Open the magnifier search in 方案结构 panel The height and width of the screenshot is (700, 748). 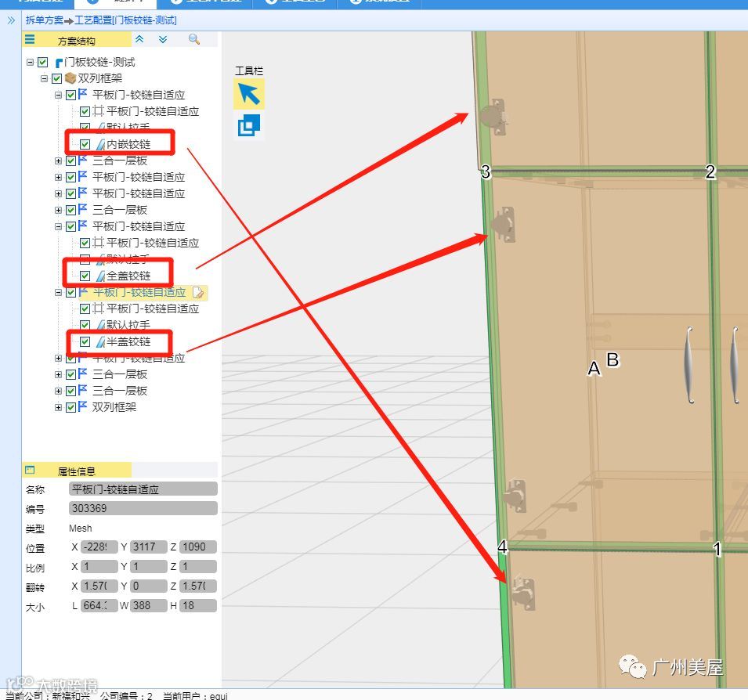(193, 39)
